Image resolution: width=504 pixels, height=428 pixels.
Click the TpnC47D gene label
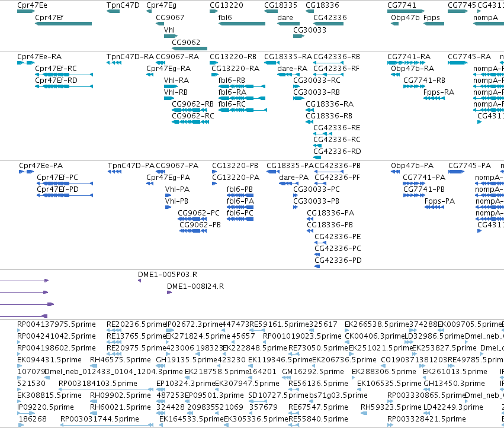pyautogui.click(x=123, y=5)
